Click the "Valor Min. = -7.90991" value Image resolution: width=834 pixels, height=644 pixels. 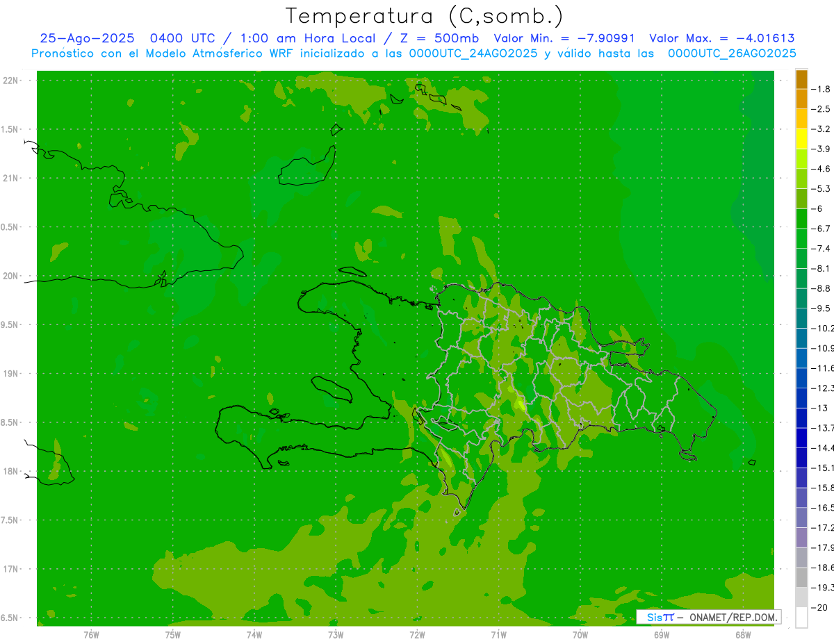point(564,38)
